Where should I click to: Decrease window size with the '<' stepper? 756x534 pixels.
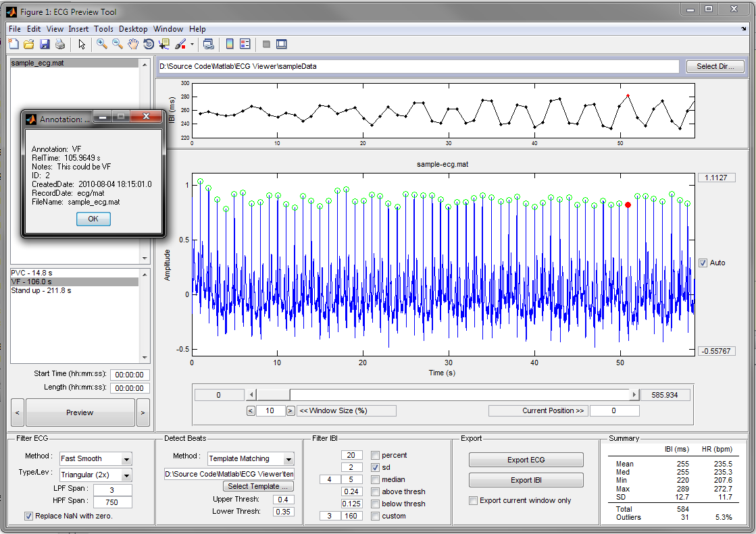(251, 410)
